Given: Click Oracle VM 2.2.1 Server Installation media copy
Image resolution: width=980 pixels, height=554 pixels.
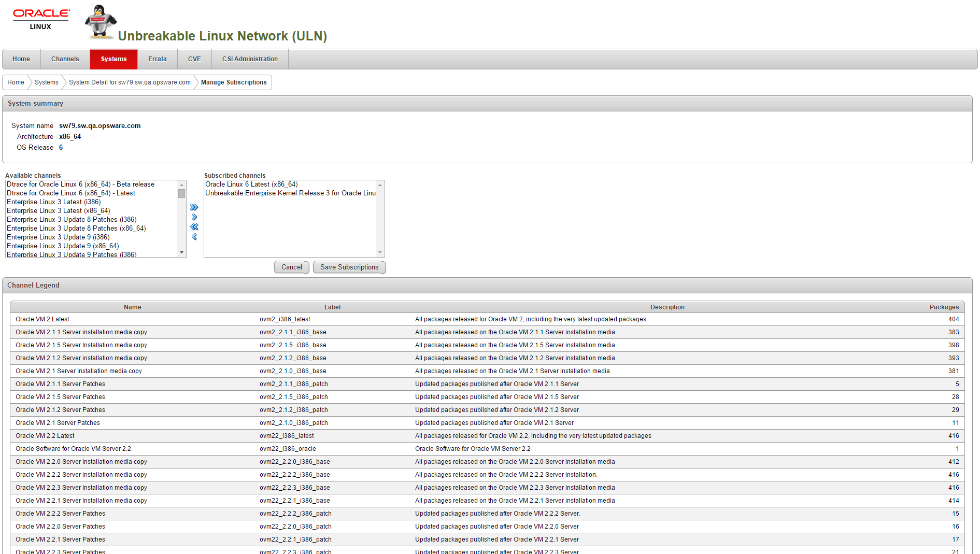Looking at the screenshot, I should 81,501.
